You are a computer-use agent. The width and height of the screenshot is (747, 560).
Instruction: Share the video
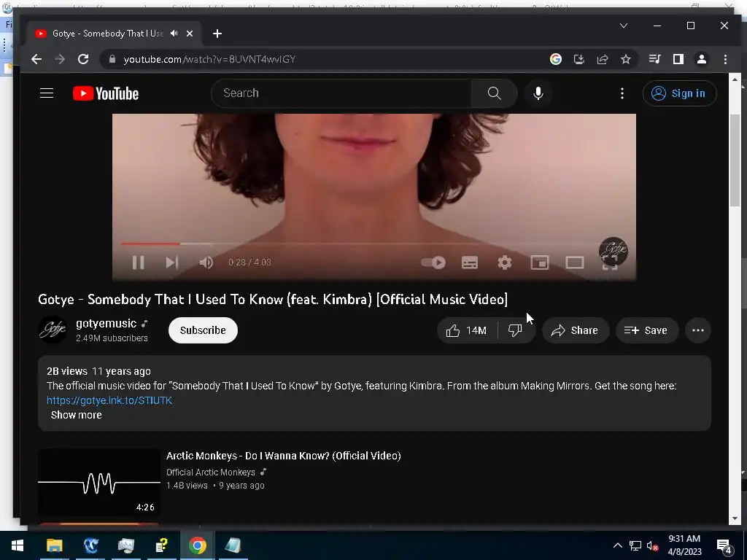[x=576, y=330]
